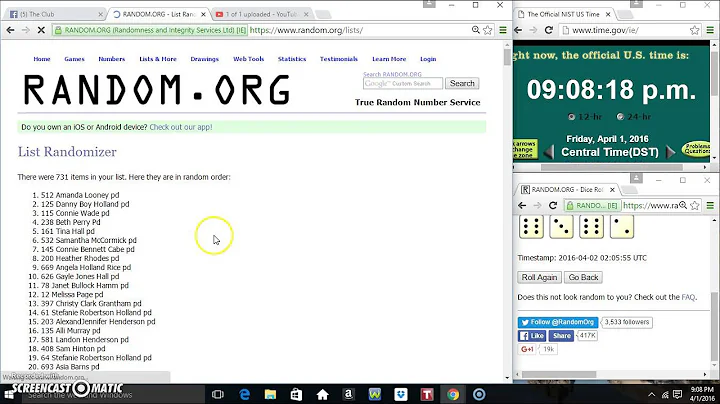Reload the Dice Roller page
This screenshot has height=404, width=720.
[x=553, y=205]
